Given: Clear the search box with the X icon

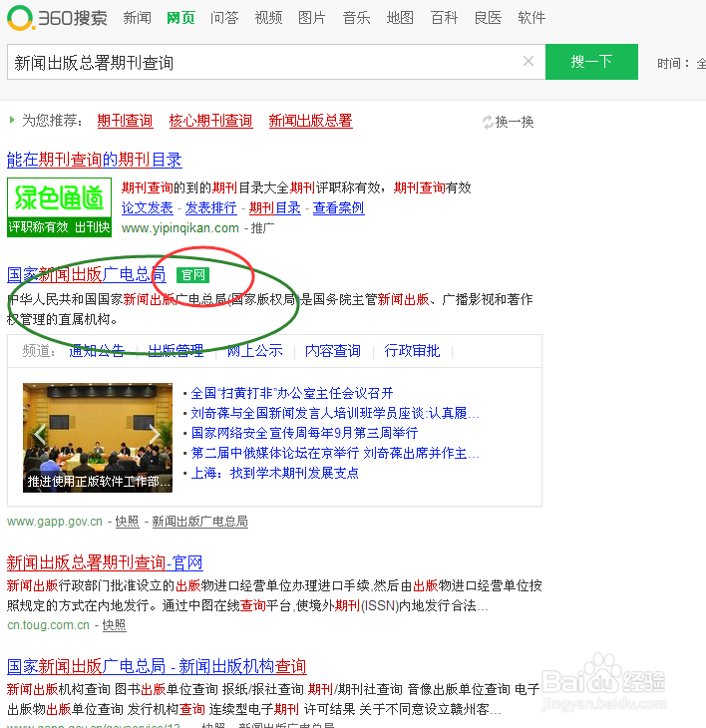Looking at the screenshot, I should click(x=529, y=61).
